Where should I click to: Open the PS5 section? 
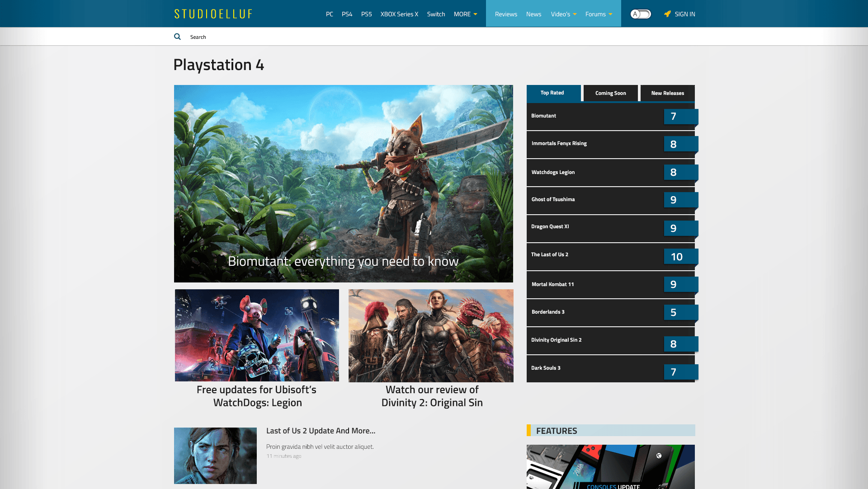(367, 14)
